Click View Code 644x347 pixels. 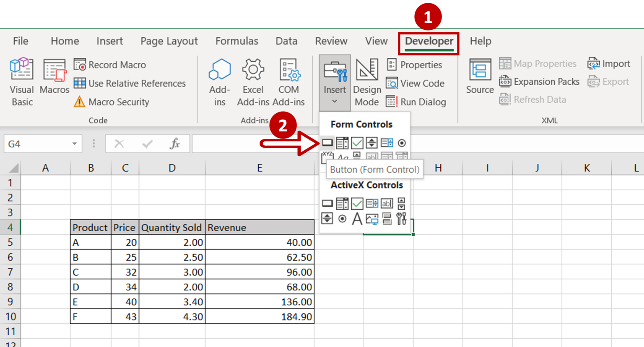coord(415,83)
